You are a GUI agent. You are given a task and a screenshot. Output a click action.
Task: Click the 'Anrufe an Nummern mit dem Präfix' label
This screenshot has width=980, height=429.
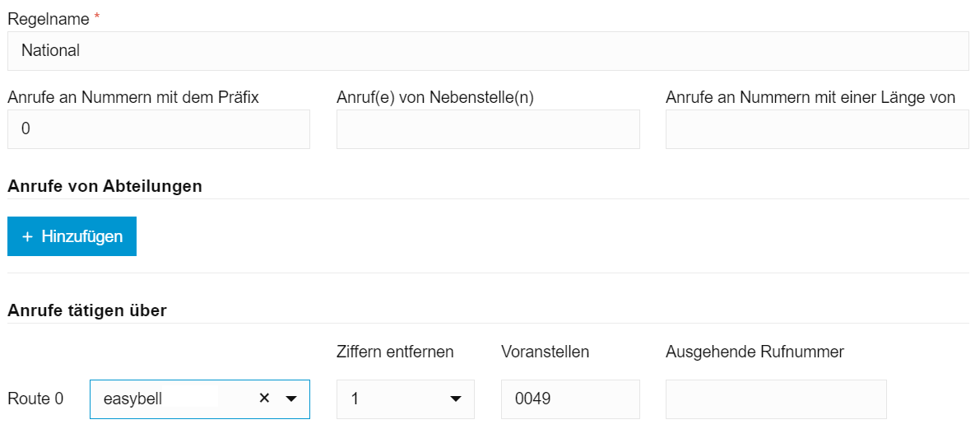(x=133, y=97)
